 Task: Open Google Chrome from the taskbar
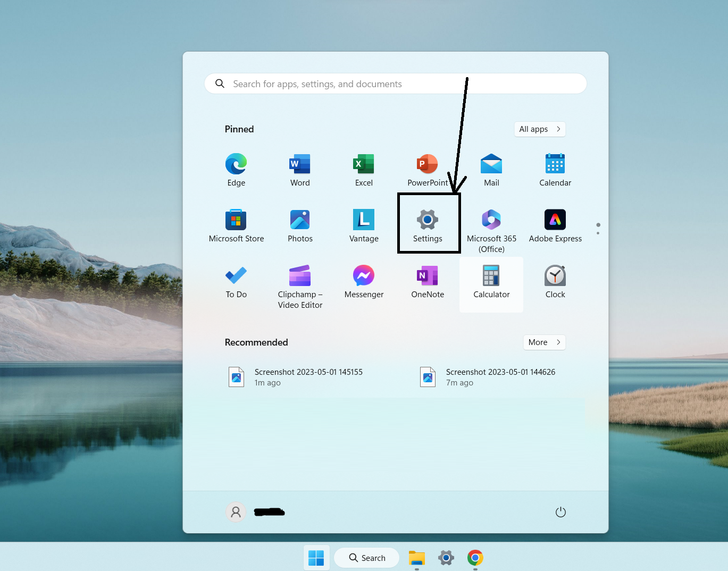point(475,558)
